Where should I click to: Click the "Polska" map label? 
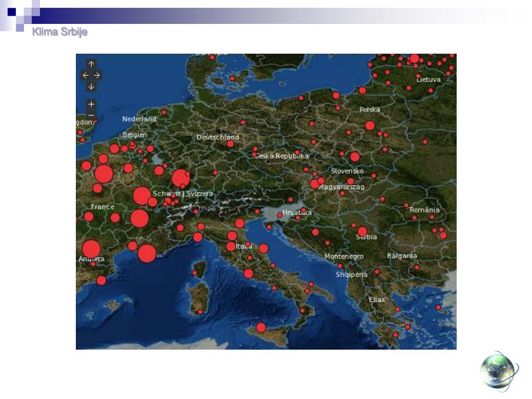pos(369,110)
